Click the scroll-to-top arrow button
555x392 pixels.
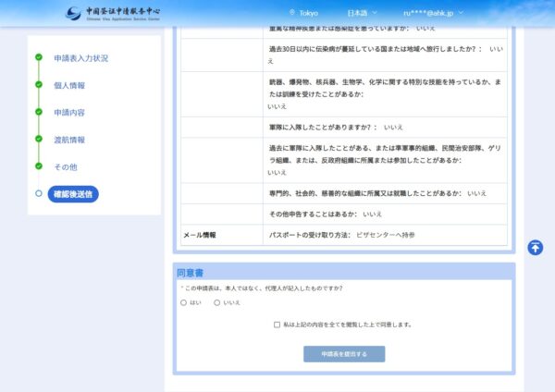pyautogui.click(x=536, y=248)
